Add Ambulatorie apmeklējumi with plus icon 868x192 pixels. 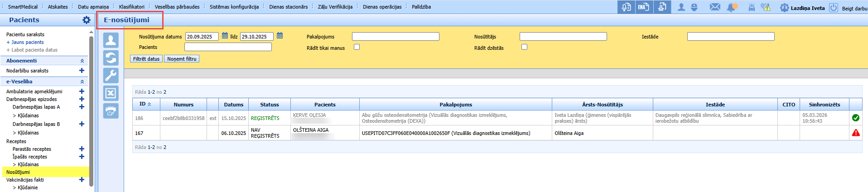[82, 91]
